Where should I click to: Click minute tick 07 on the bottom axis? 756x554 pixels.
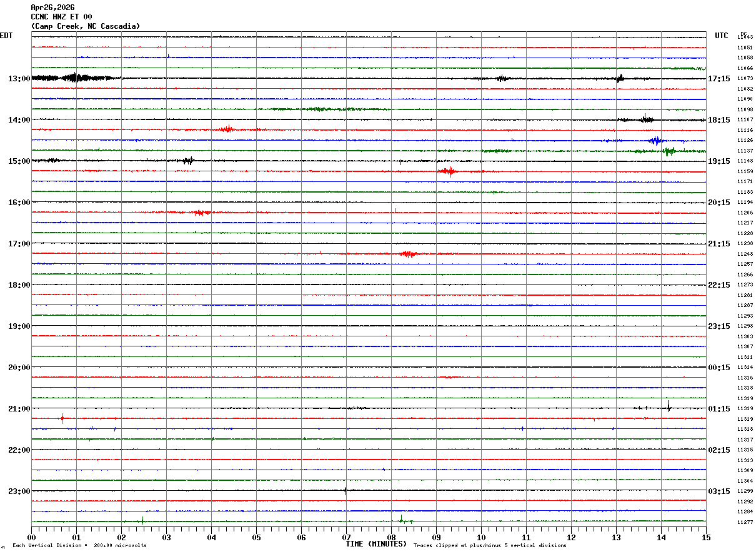coord(346,537)
